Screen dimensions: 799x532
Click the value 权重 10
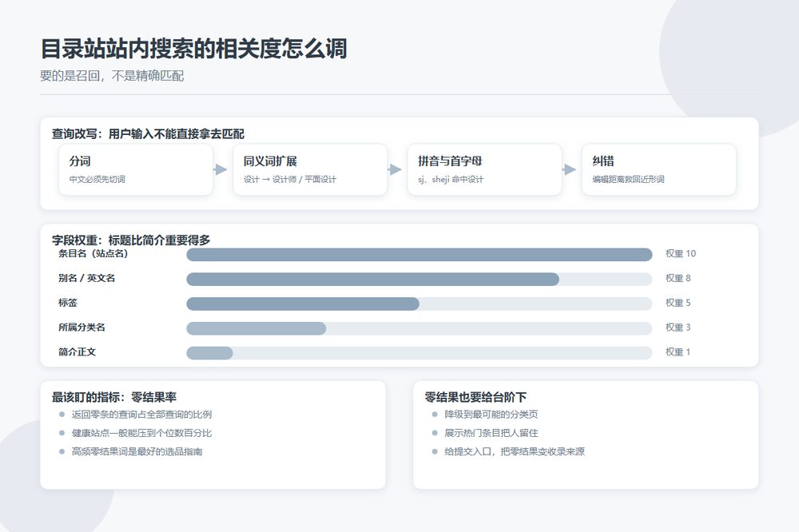point(680,253)
